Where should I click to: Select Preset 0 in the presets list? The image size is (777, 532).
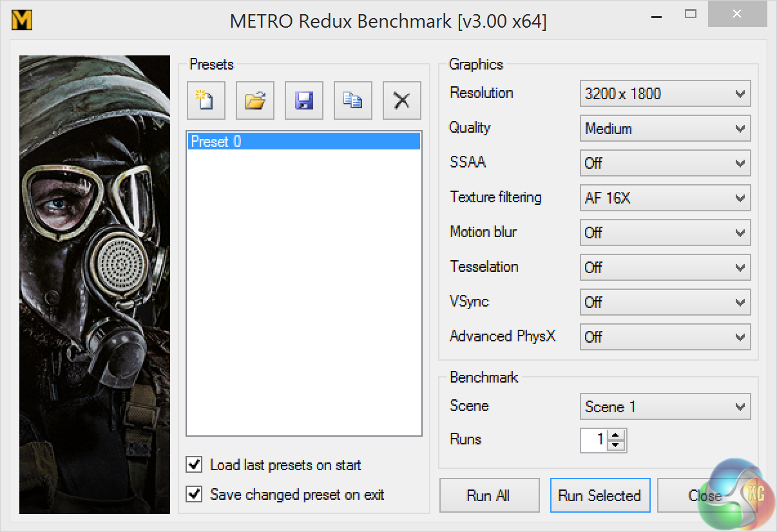tap(303, 142)
